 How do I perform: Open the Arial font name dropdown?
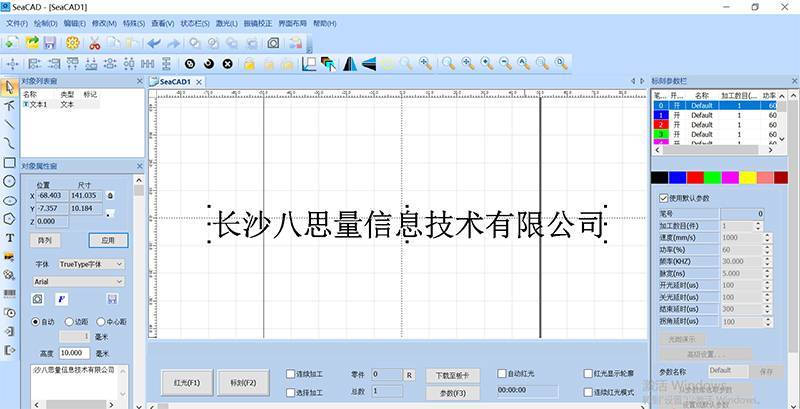(79, 282)
